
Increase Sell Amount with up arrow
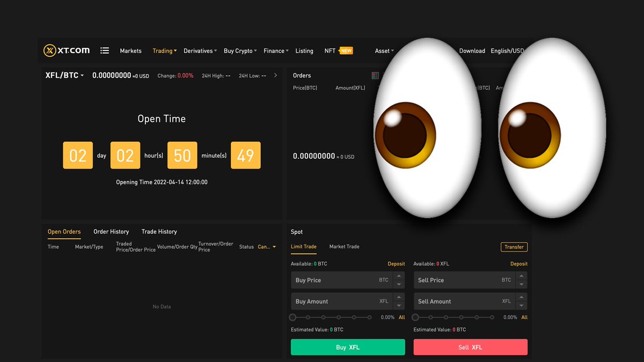[521, 297]
